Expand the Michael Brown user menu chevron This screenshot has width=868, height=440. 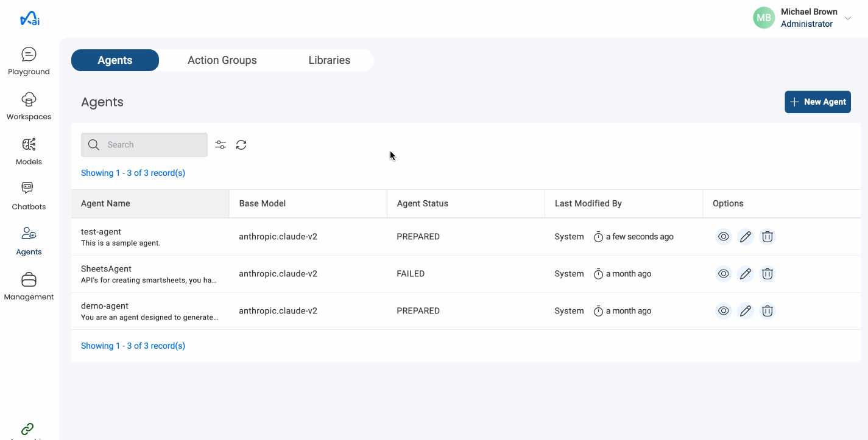coord(848,18)
